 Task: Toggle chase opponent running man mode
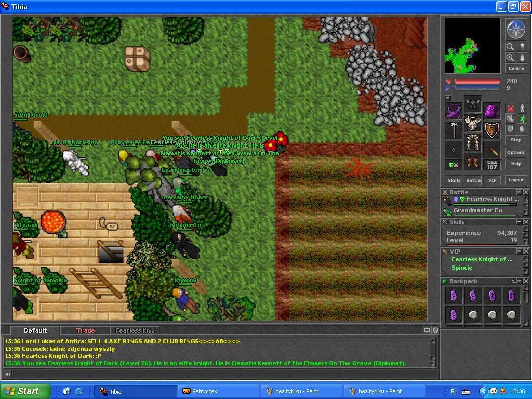click(522, 118)
